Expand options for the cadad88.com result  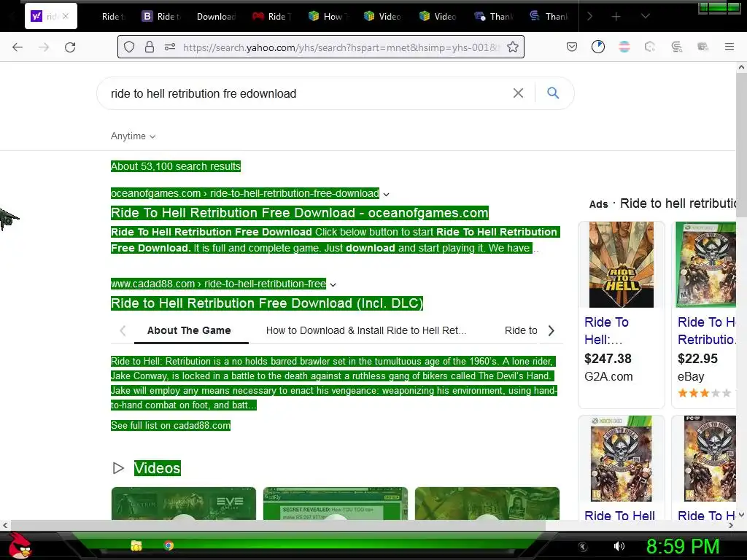coord(333,285)
